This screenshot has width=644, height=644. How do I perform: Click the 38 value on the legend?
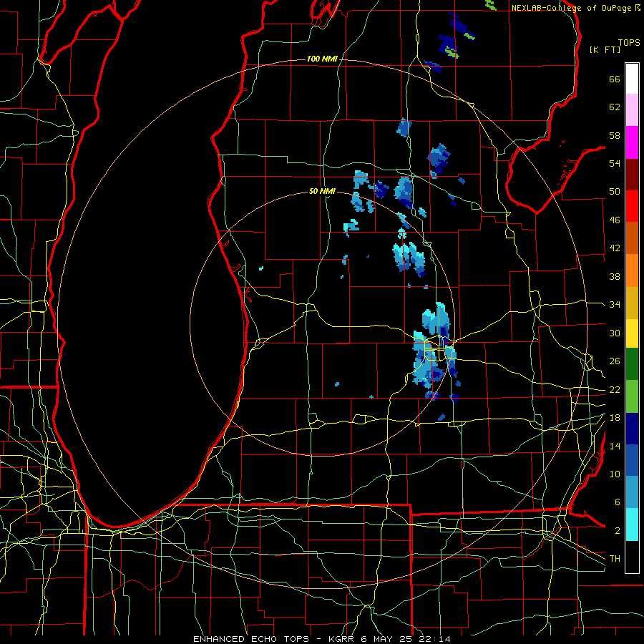[615, 276]
